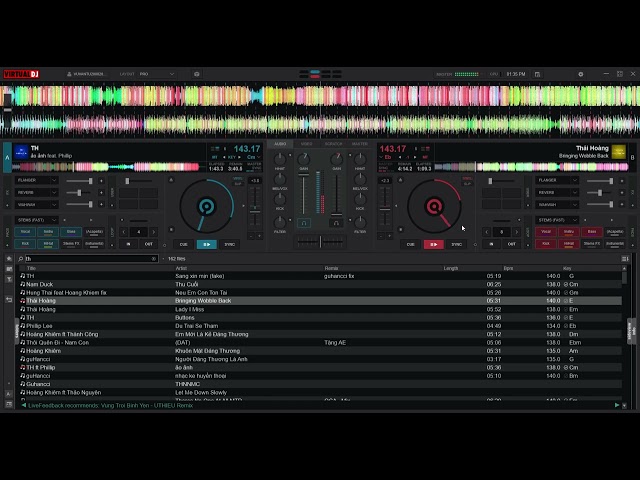Open deck A third effect slot dropdown
Screen dimensions: 640x480
click(36, 204)
